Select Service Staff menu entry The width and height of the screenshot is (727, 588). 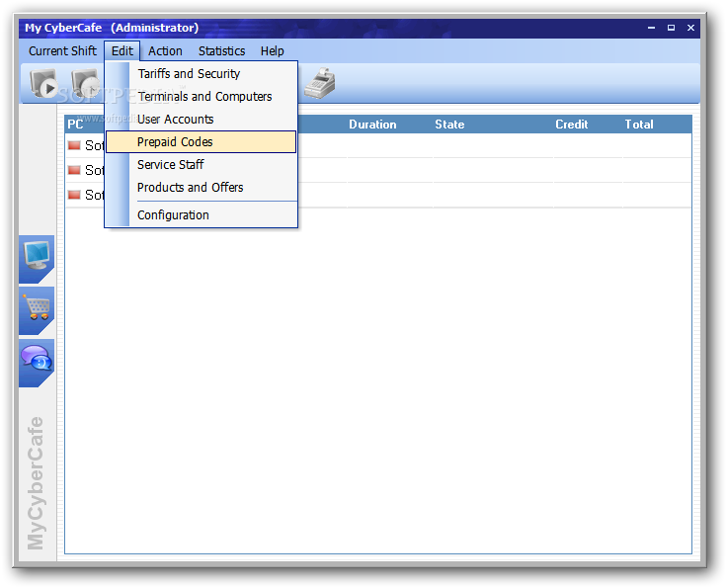[202, 165]
